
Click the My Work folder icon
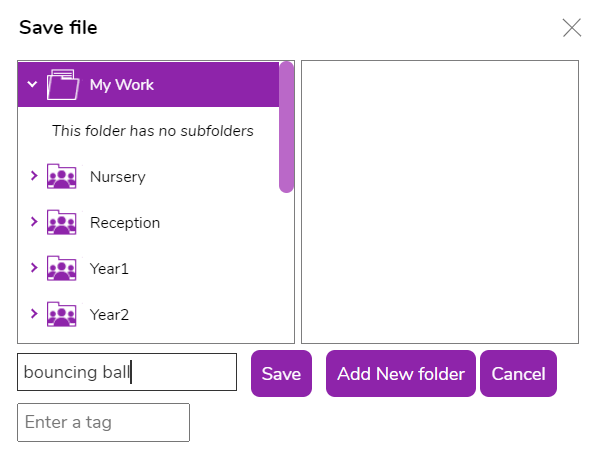click(x=63, y=85)
